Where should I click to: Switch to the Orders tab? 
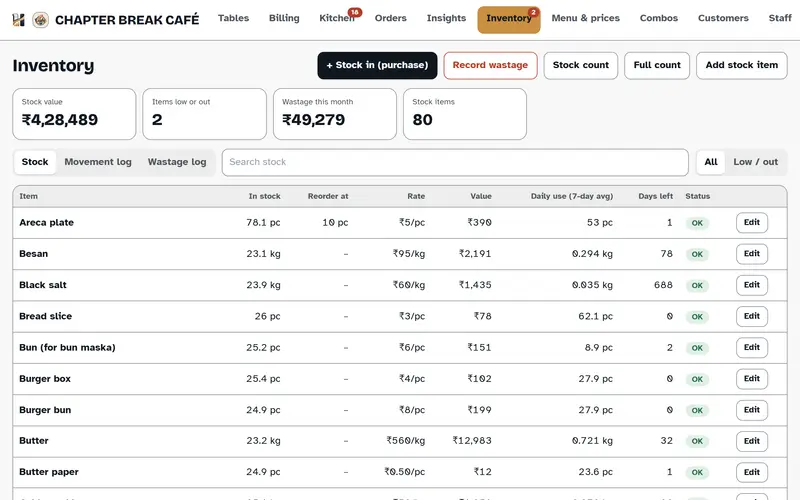(390, 18)
